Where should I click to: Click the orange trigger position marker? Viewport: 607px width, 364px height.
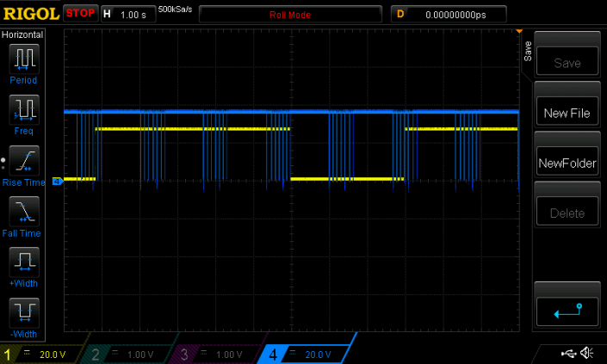point(519,31)
